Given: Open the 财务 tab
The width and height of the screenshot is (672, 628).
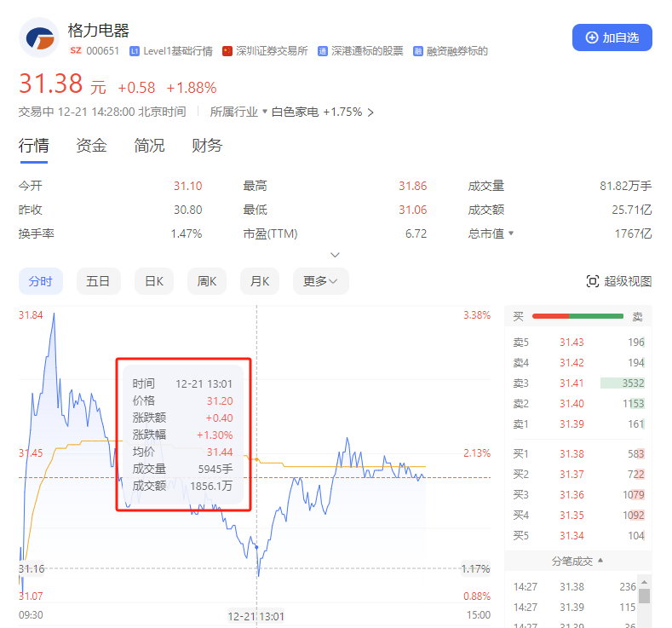Looking at the screenshot, I should coord(207,146).
